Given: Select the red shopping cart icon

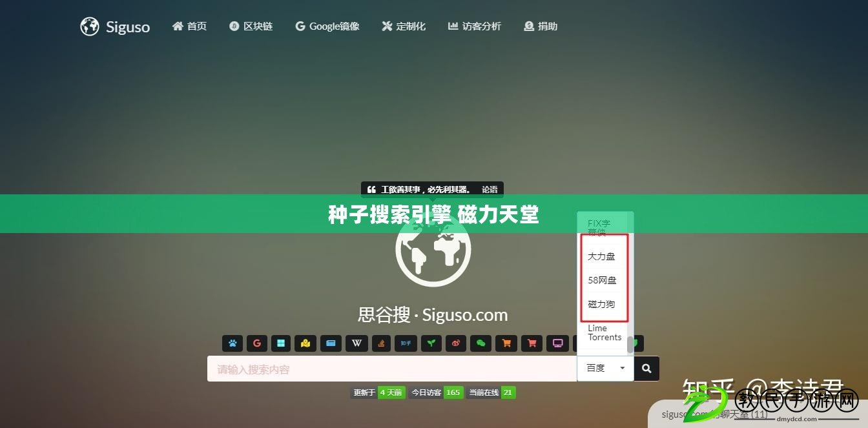Looking at the screenshot, I should point(532,343).
